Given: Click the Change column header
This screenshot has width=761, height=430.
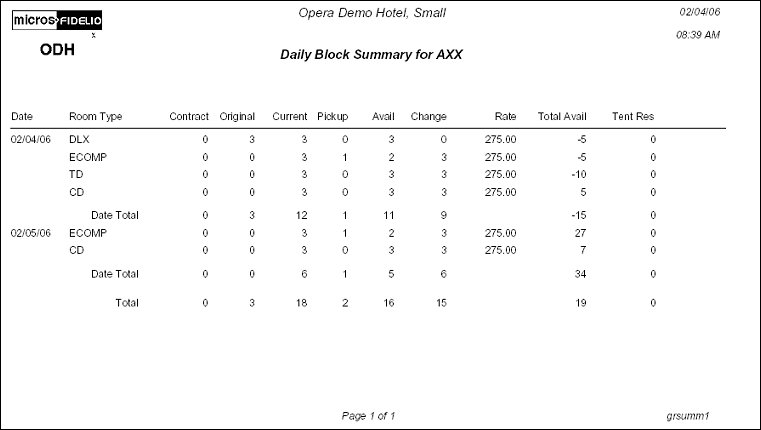Looking at the screenshot, I should pyautogui.click(x=428, y=117).
